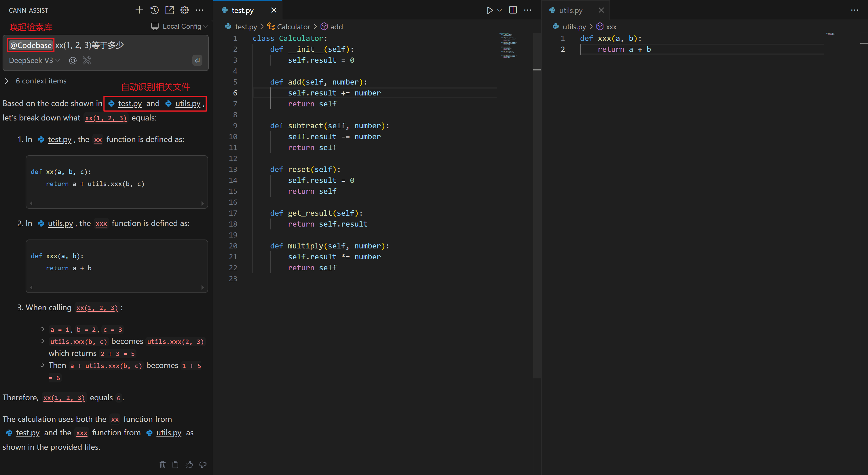Run test.py with play button
This screenshot has height=475, width=868.
[x=490, y=10]
